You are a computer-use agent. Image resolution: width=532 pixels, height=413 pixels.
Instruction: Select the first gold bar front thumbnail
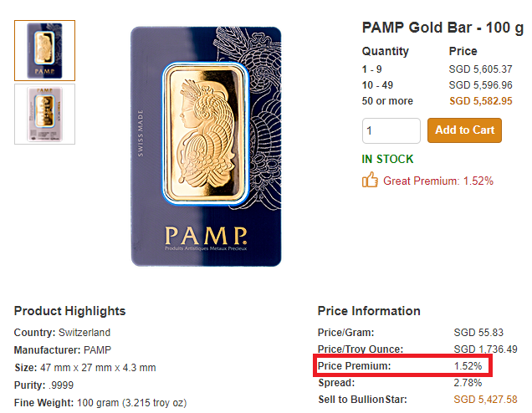[44, 50]
